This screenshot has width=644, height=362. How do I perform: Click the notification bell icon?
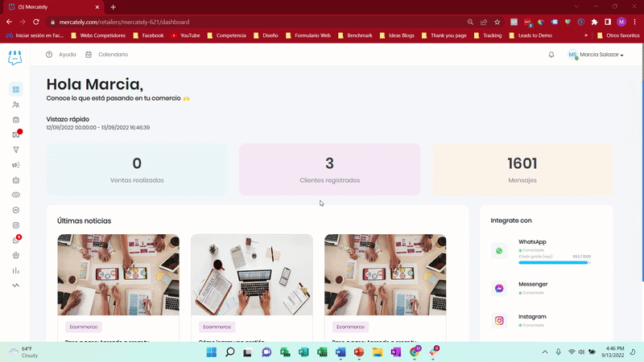551,55
